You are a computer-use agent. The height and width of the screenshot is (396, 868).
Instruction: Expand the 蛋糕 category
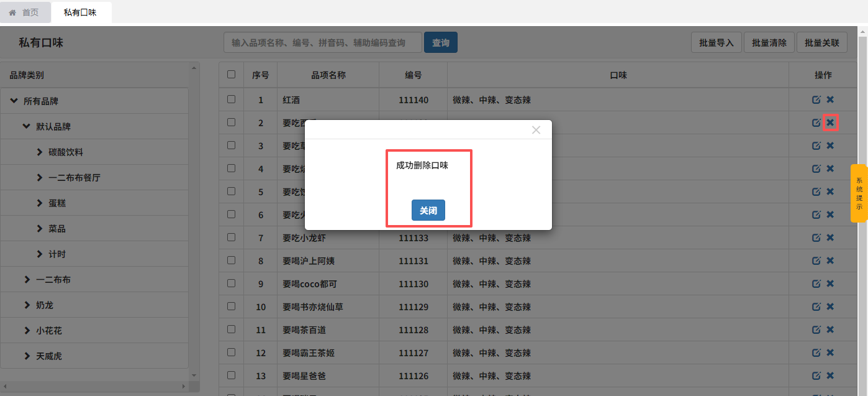40,203
